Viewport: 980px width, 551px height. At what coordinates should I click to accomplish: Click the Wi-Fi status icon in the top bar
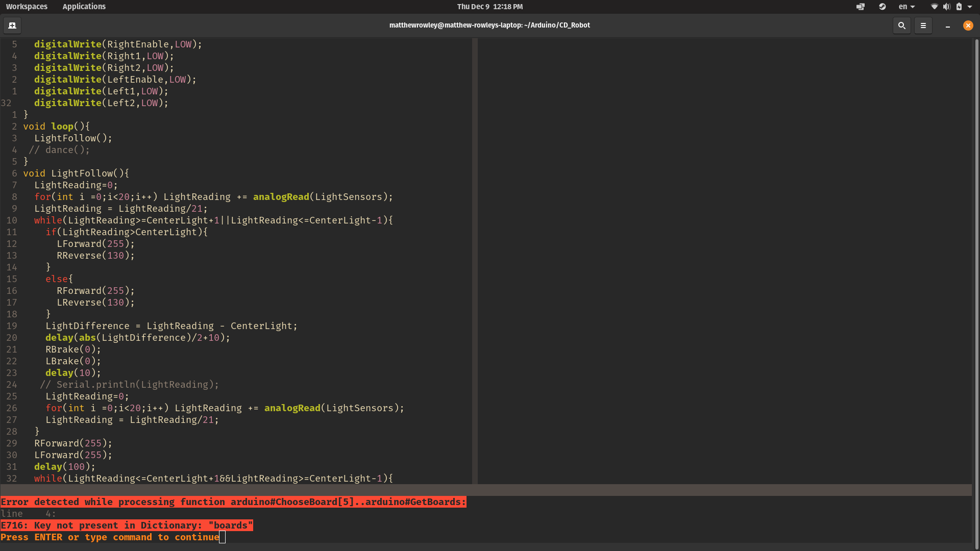click(x=934, y=7)
